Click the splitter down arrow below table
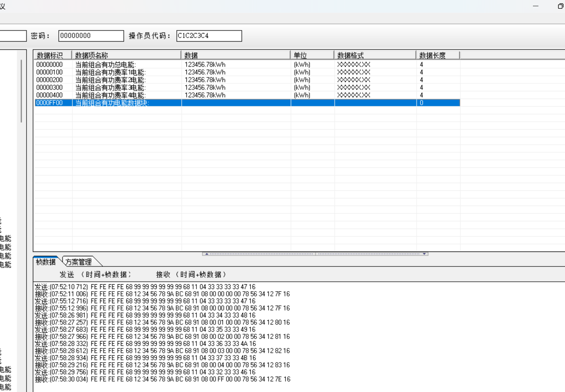This screenshot has width=565, height=392. tap(424, 254)
